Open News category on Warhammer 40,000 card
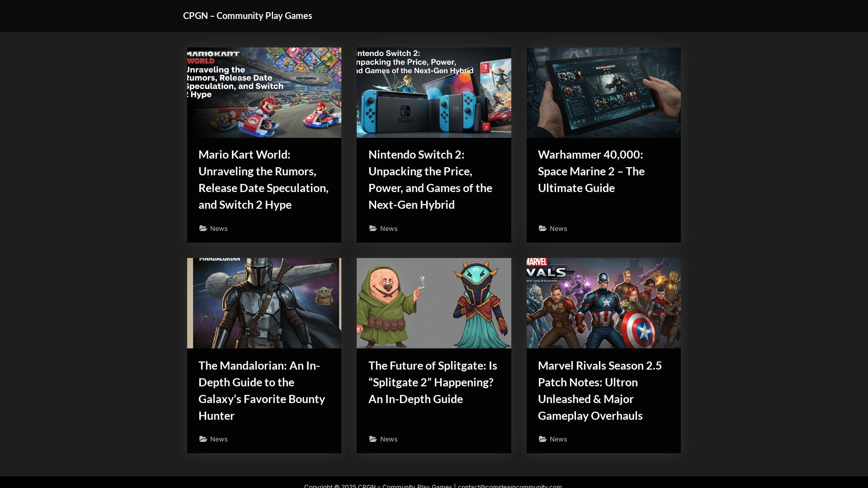868x488 pixels. coord(558,229)
